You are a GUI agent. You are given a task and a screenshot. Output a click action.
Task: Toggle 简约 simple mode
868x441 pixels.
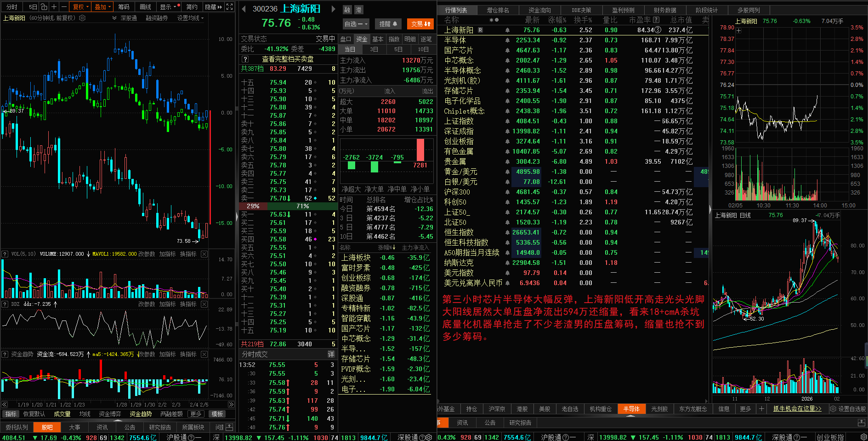[x=192, y=7]
